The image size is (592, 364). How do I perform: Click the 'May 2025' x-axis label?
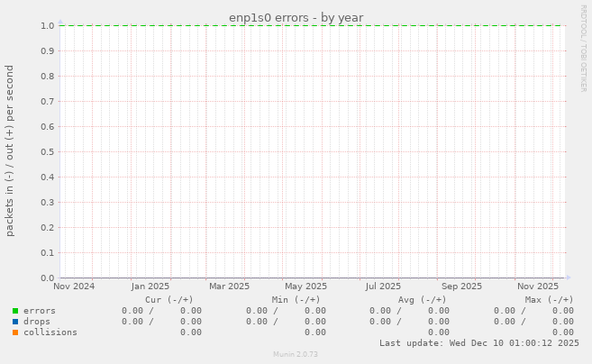305,287
